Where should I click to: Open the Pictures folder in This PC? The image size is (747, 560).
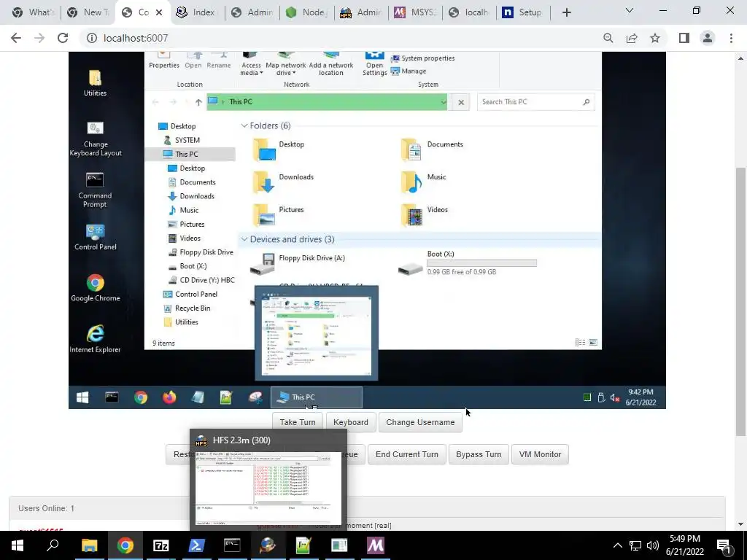(x=278, y=214)
